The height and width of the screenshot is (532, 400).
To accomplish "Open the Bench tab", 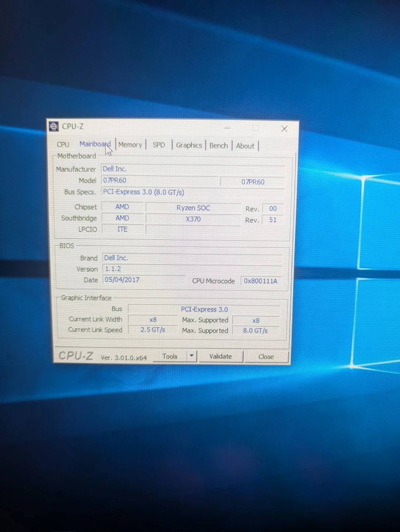I will pyautogui.click(x=218, y=146).
